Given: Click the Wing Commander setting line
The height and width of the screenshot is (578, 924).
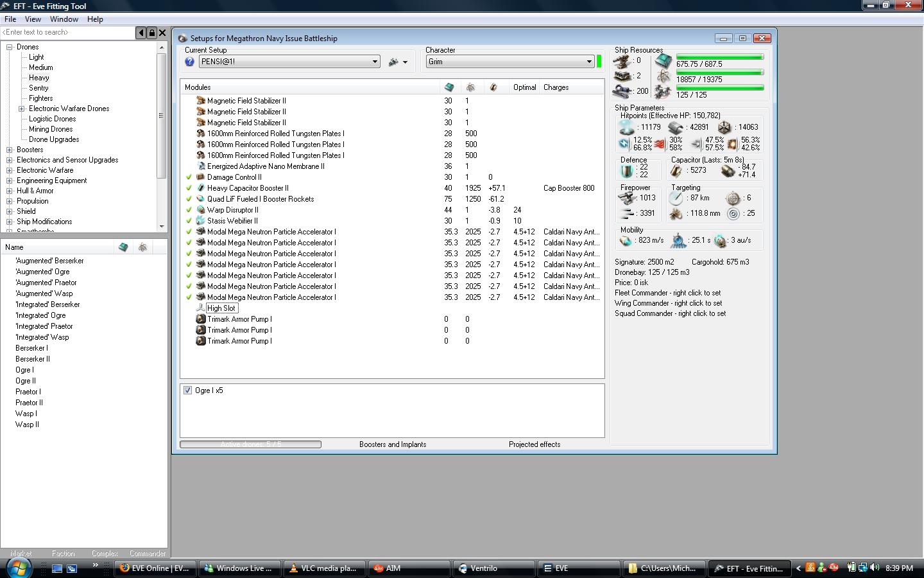Looking at the screenshot, I should (x=668, y=303).
